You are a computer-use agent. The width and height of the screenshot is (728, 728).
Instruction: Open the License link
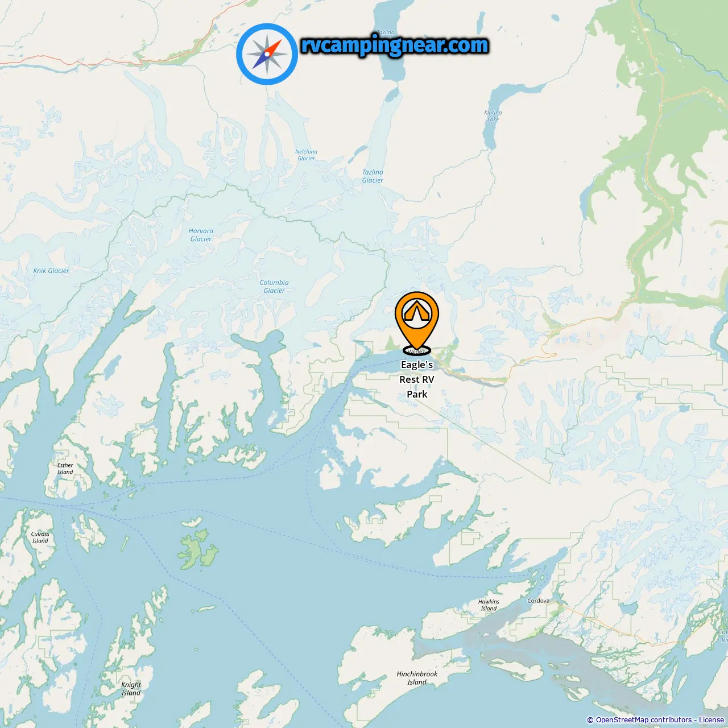pyautogui.click(x=711, y=719)
